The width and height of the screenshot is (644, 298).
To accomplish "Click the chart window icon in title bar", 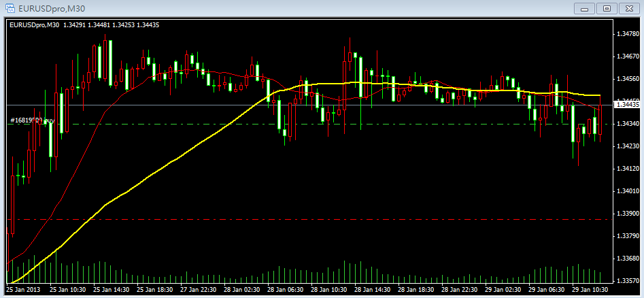I will pyautogui.click(x=10, y=7).
